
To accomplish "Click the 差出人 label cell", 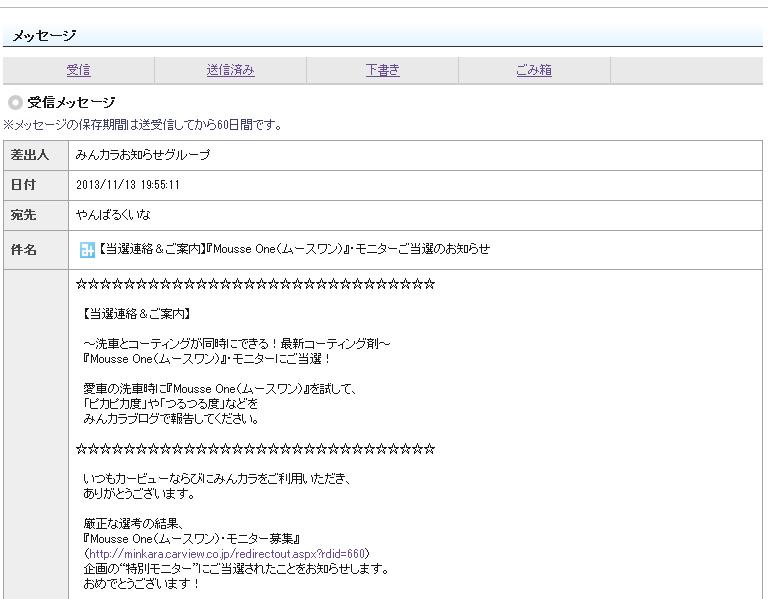I will pyautogui.click(x=36, y=155).
